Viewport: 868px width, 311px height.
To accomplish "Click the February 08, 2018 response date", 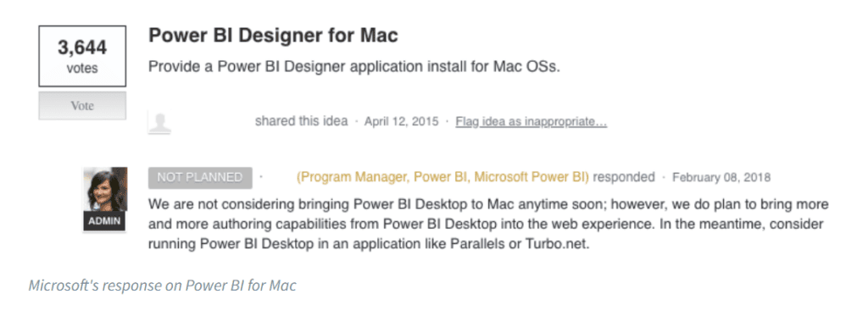I will (x=721, y=178).
